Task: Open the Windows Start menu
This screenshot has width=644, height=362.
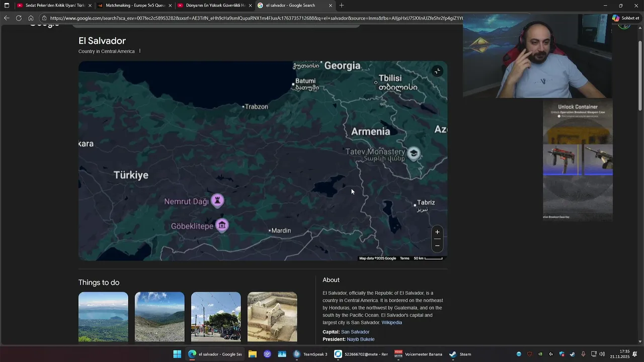Action: (177, 354)
